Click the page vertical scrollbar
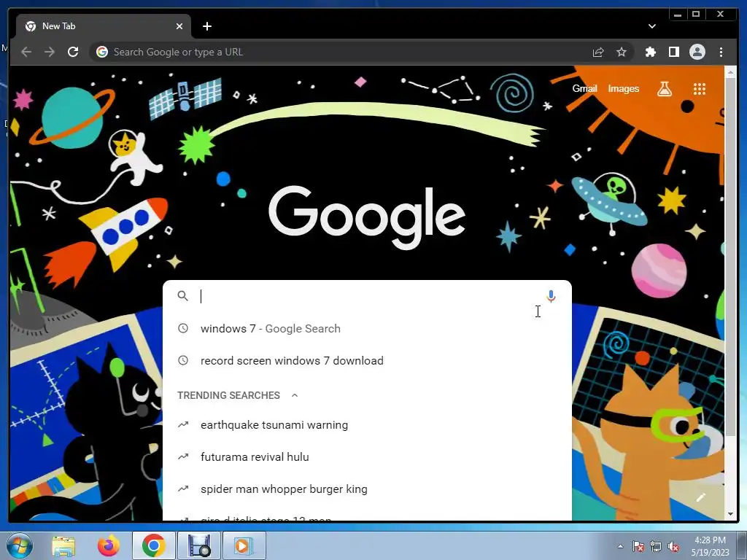Viewport: 747px width, 560px height. (x=730, y=257)
